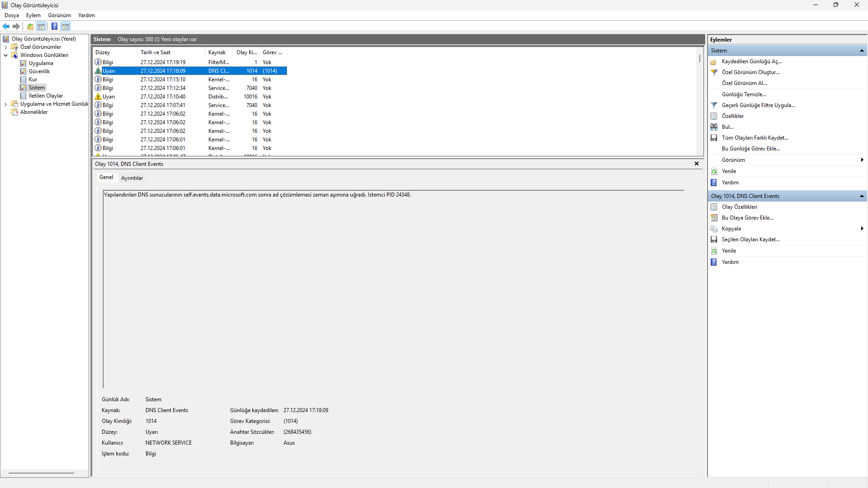Click the Bul binoculars icon
868x488 pixels.
point(714,127)
